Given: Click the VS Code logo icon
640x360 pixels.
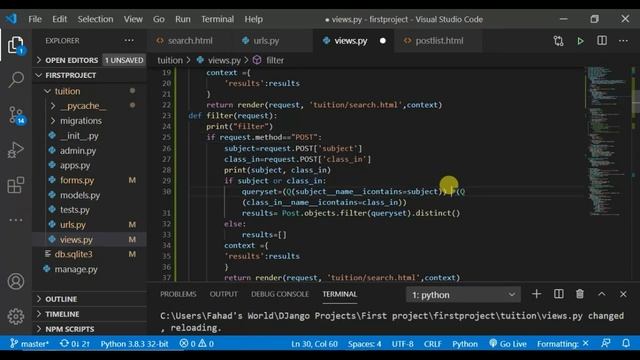Looking at the screenshot, I should coord(11,19).
